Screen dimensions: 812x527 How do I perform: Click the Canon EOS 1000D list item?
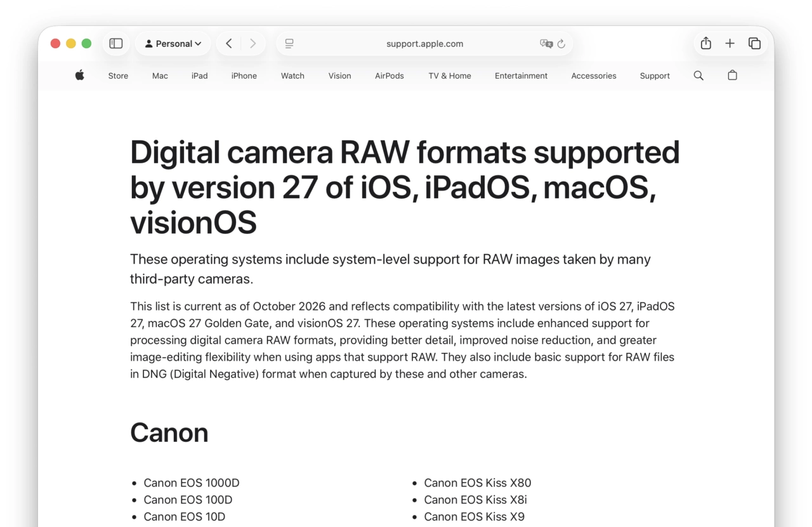tap(192, 483)
